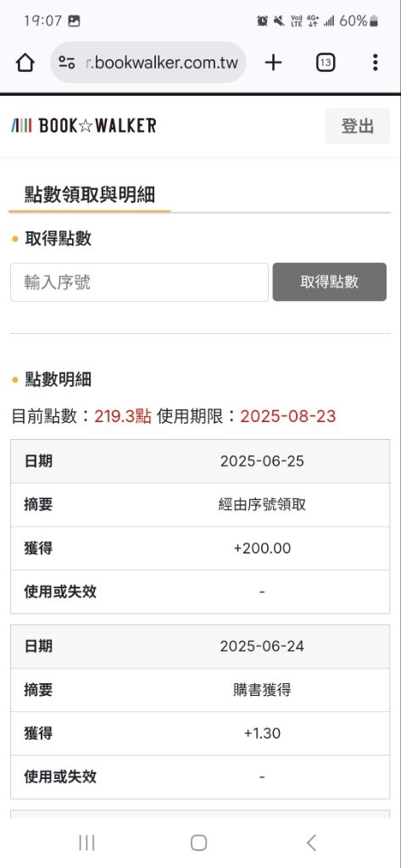Tap the 購書獲得 summary cell
Image resolution: width=401 pixels, height=868 pixels.
(x=262, y=690)
